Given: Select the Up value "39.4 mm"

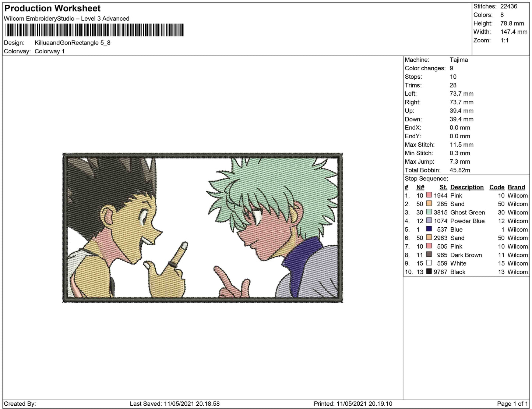Looking at the screenshot, I should [x=462, y=110].
